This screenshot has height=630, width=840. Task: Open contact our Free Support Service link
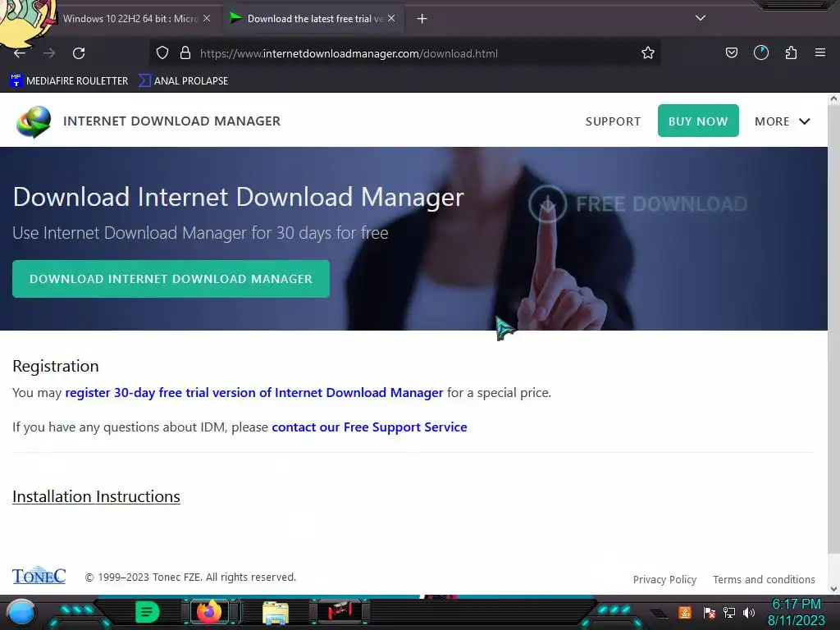click(x=369, y=427)
